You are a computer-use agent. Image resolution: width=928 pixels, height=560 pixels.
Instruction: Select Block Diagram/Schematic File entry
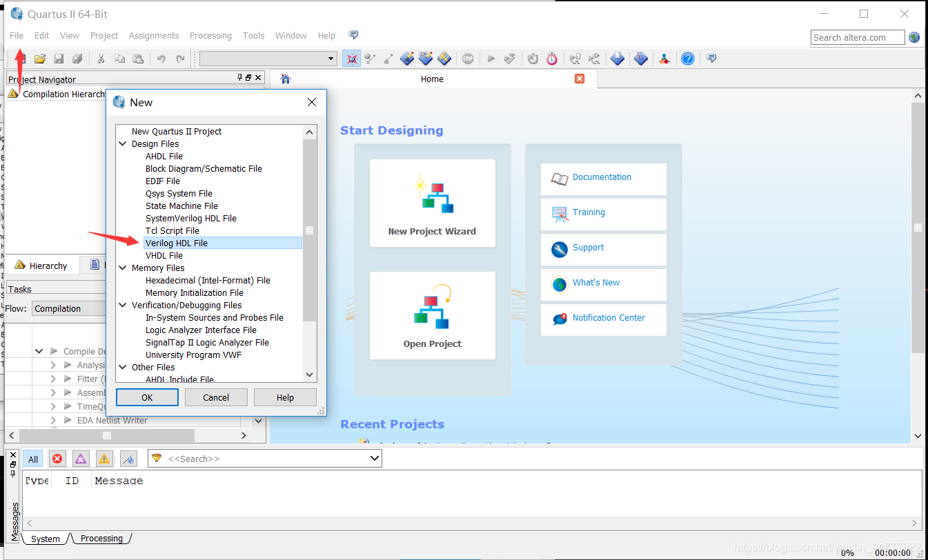pyautogui.click(x=204, y=168)
